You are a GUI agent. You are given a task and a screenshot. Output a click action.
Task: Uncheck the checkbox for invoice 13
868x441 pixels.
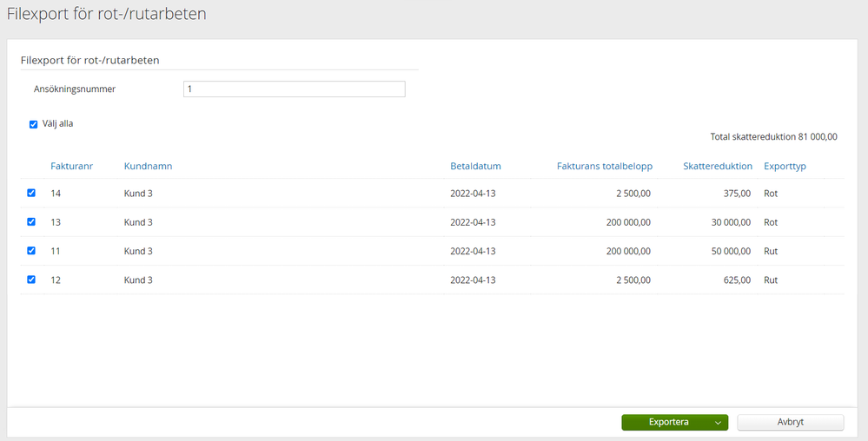(x=32, y=222)
